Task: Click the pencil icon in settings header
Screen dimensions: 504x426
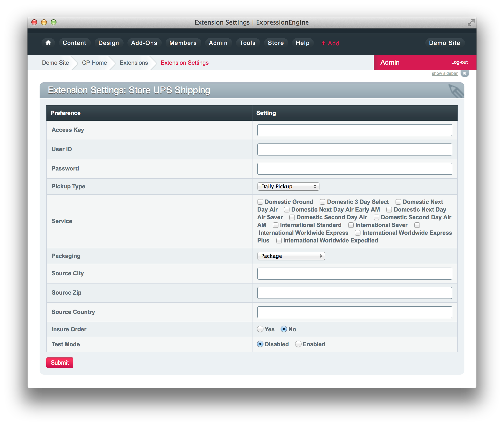Action: (456, 91)
